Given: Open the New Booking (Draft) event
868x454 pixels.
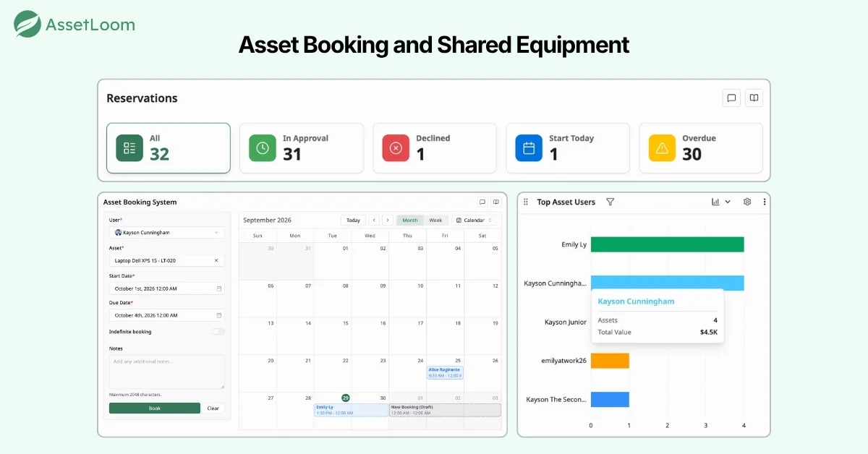Looking at the screenshot, I should click(445, 410).
